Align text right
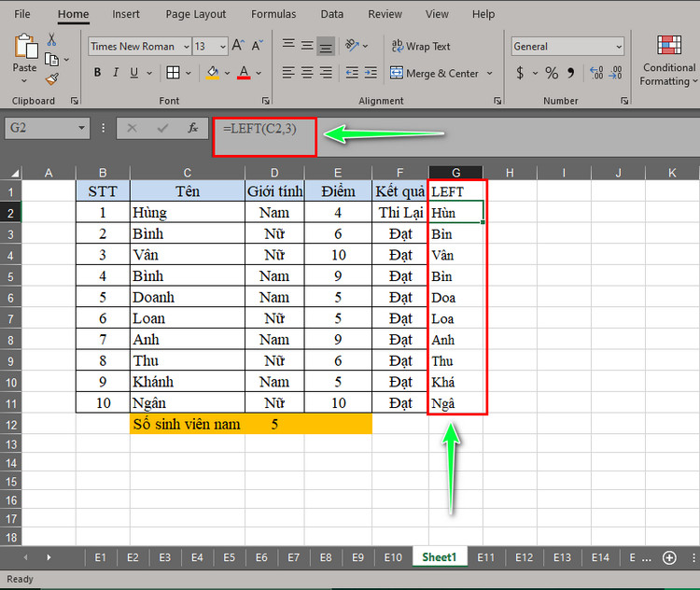The height and width of the screenshot is (590, 700). pos(327,73)
